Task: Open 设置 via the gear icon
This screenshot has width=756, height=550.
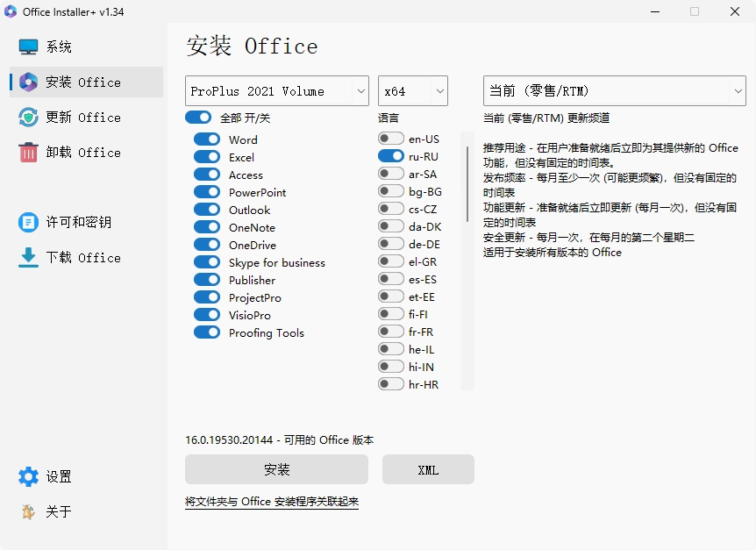Action: [26, 476]
